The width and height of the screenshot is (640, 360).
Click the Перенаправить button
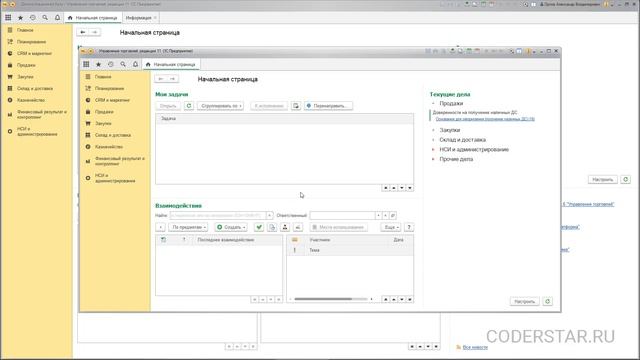click(328, 106)
